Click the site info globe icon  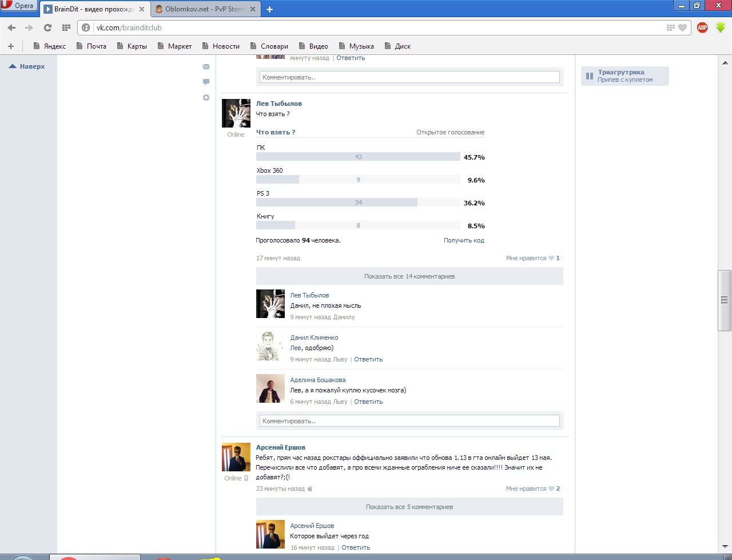pyautogui.click(x=86, y=27)
